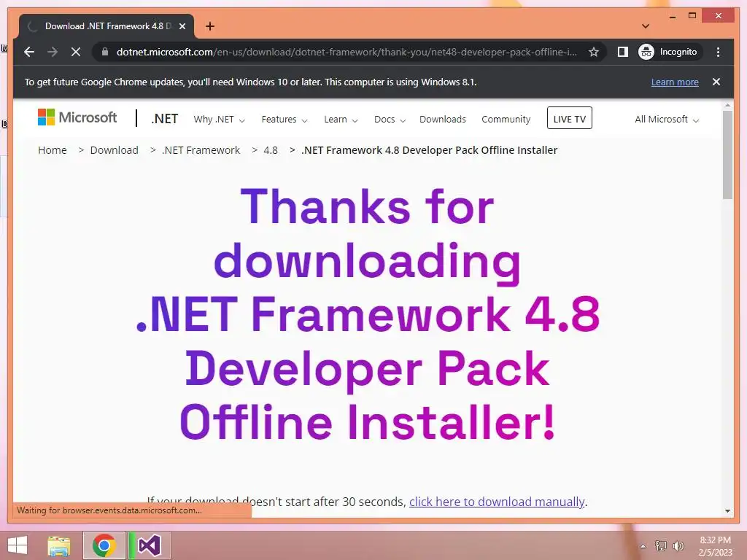Viewport: 747px width, 560px height.
Task: Open a new tab with the plus button
Action: coord(210,26)
